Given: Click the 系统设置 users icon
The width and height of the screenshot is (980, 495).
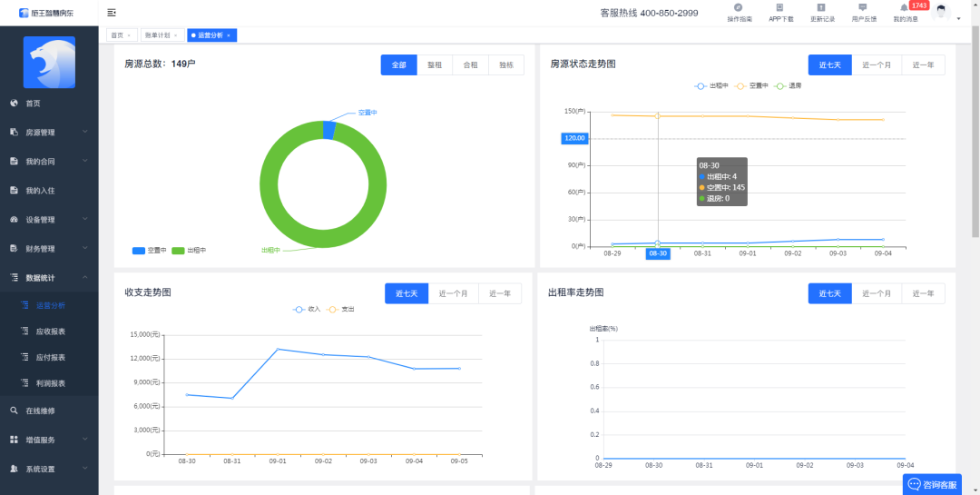Looking at the screenshot, I should pyautogui.click(x=14, y=469).
